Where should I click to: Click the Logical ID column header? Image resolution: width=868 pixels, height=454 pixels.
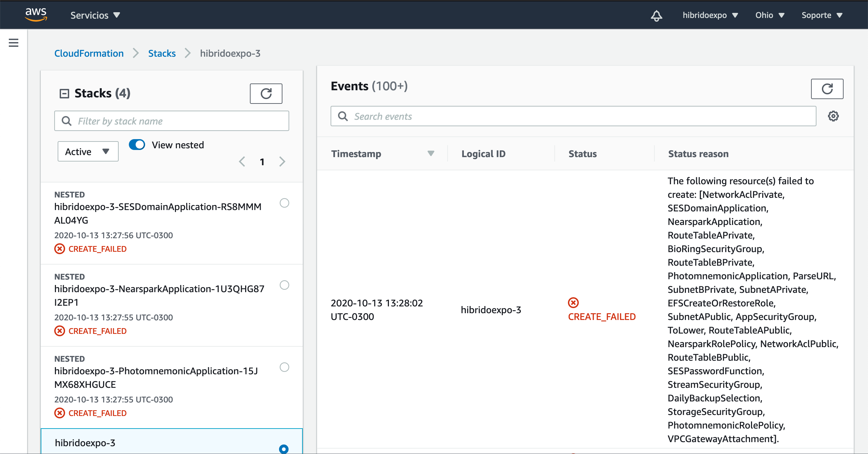[x=483, y=154]
